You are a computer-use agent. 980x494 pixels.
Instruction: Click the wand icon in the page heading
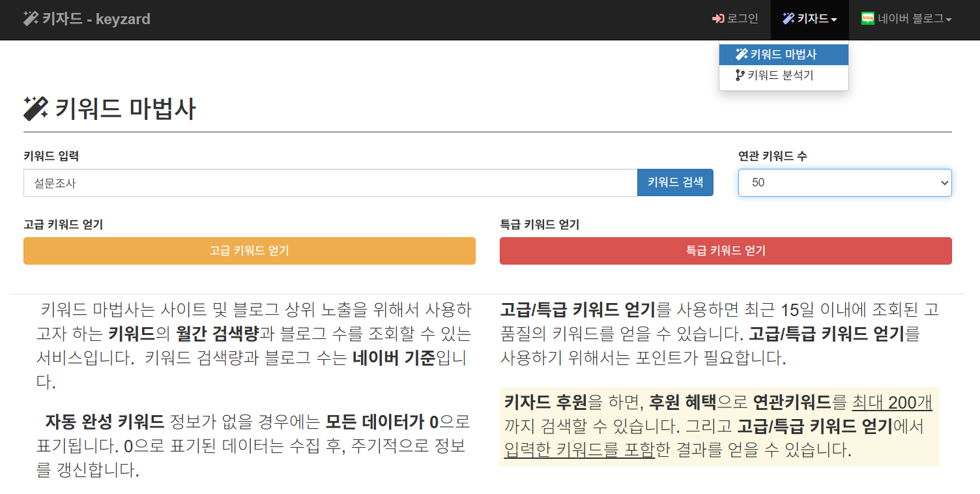point(35,108)
